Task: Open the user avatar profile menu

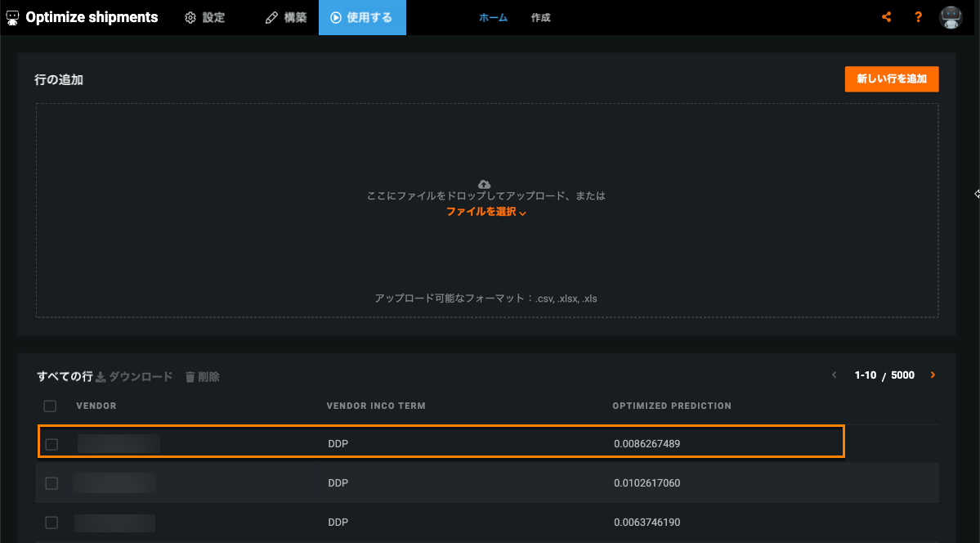Action: click(x=951, y=17)
